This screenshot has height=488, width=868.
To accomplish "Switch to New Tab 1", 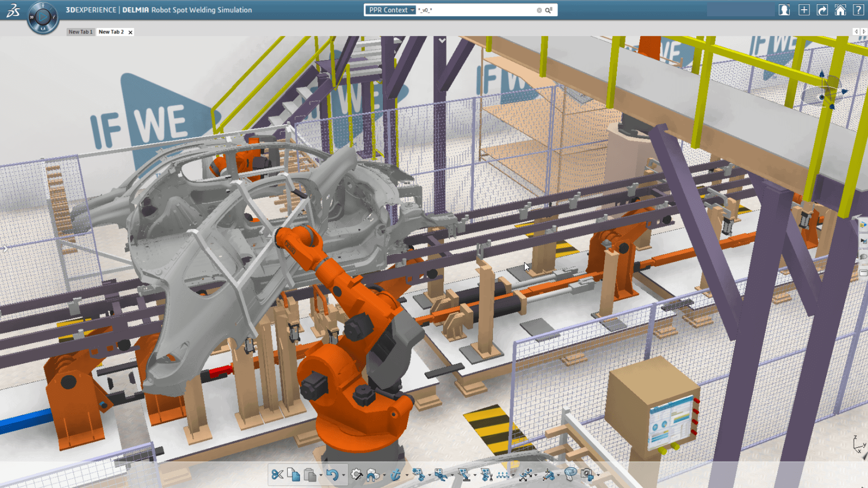I will click(80, 32).
